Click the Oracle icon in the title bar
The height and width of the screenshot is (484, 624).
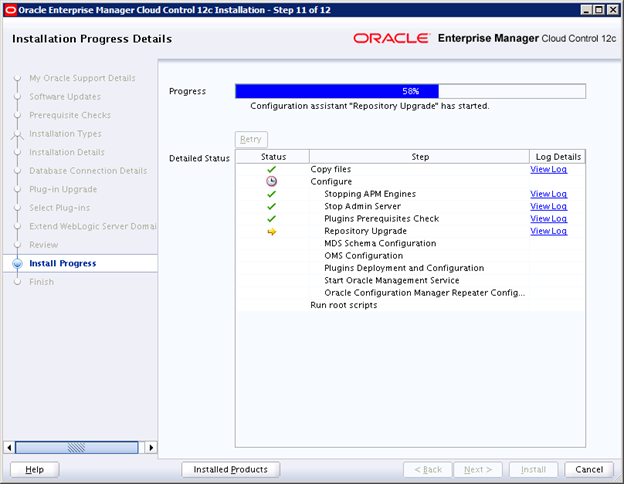pos(10,10)
